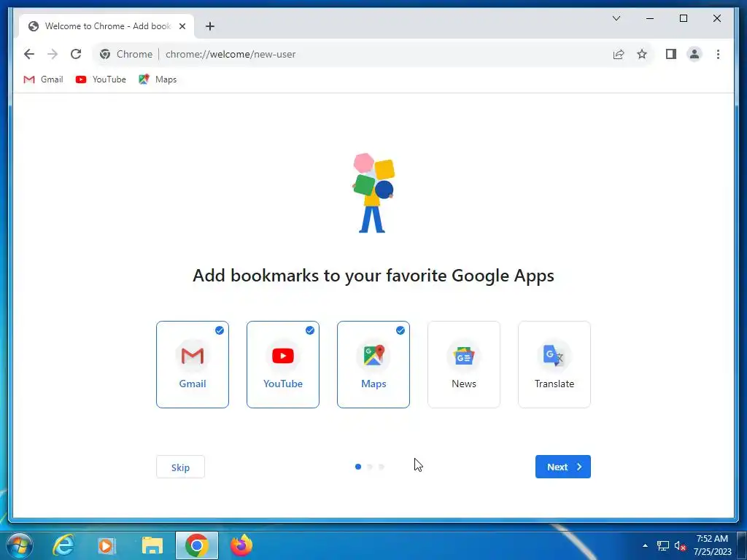
Task: Expand the tab search dropdown arrow
Action: [x=616, y=18]
